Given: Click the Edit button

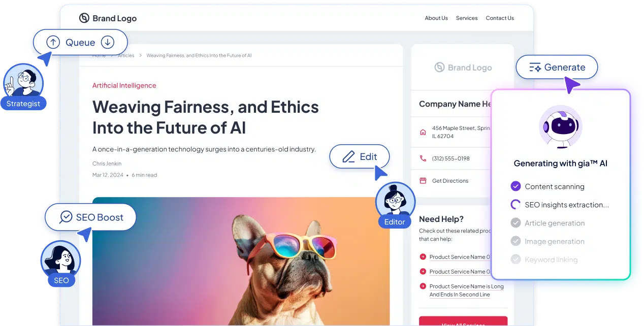Looking at the screenshot, I should [x=360, y=156].
